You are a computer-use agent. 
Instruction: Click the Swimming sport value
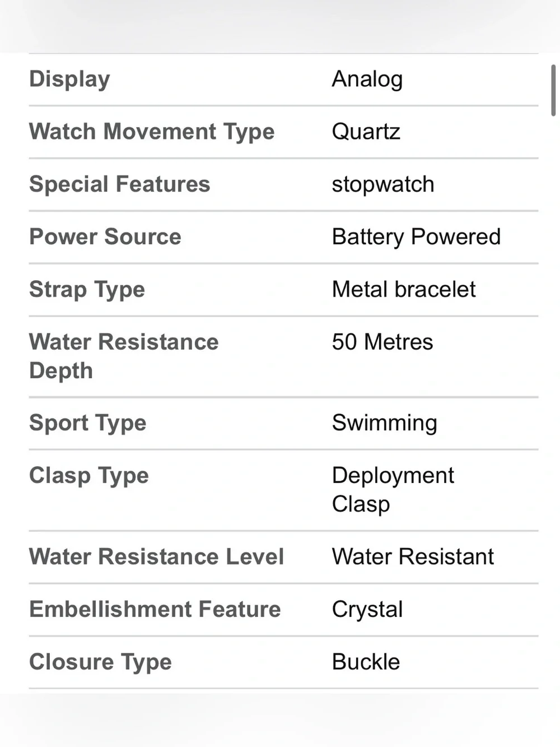pyautogui.click(x=385, y=423)
